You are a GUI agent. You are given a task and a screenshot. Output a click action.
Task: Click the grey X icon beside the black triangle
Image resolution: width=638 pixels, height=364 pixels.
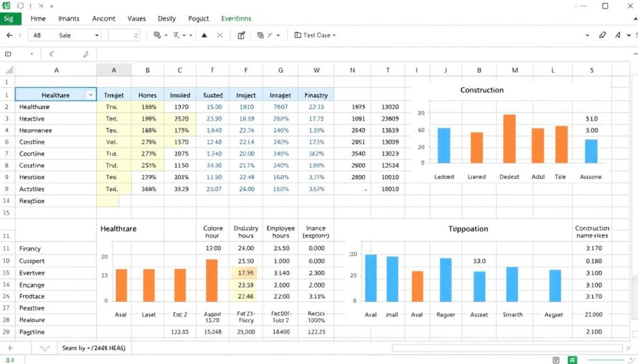(x=220, y=35)
